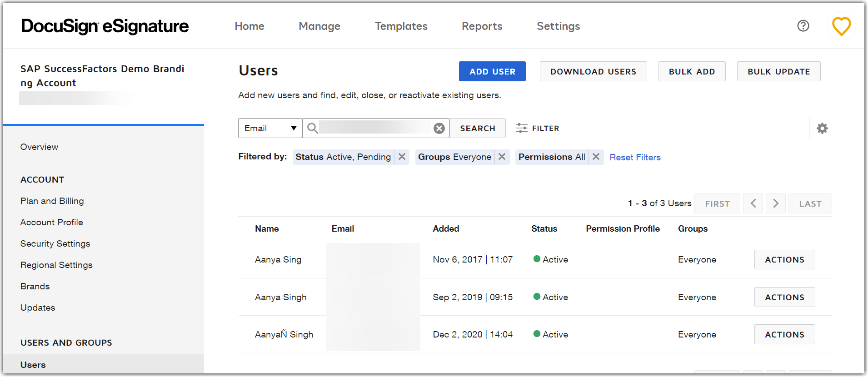
Task: Click the Add User button
Action: click(492, 71)
